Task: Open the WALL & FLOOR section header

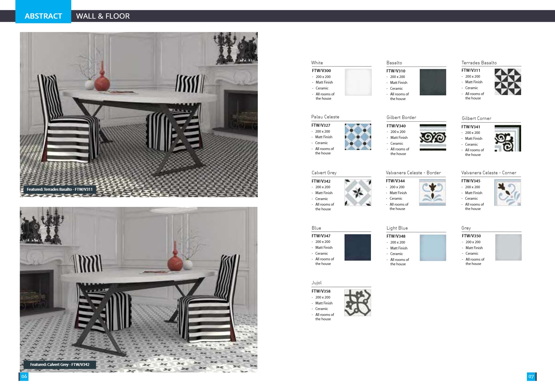Action: (x=103, y=16)
